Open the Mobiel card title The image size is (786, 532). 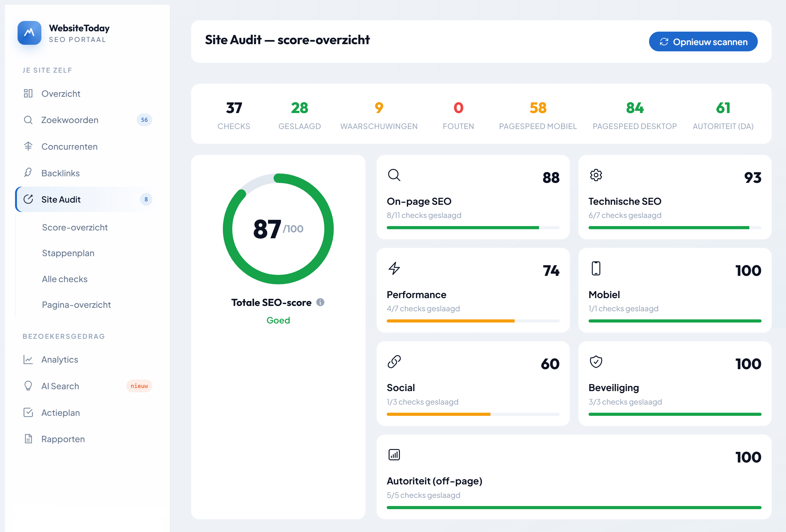(x=604, y=295)
